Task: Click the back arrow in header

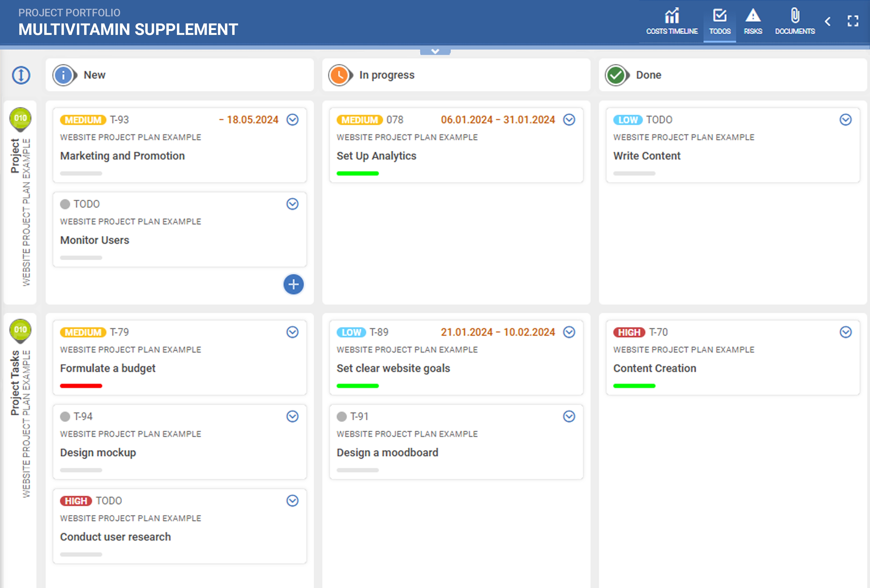Action: point(828,21)
